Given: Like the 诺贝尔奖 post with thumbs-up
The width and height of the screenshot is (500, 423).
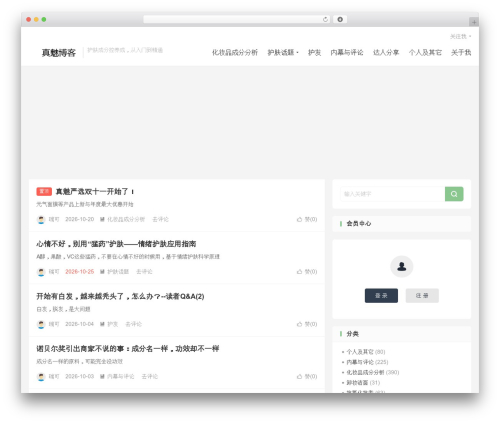Looking at the screenshot, I should coord(307,376).
